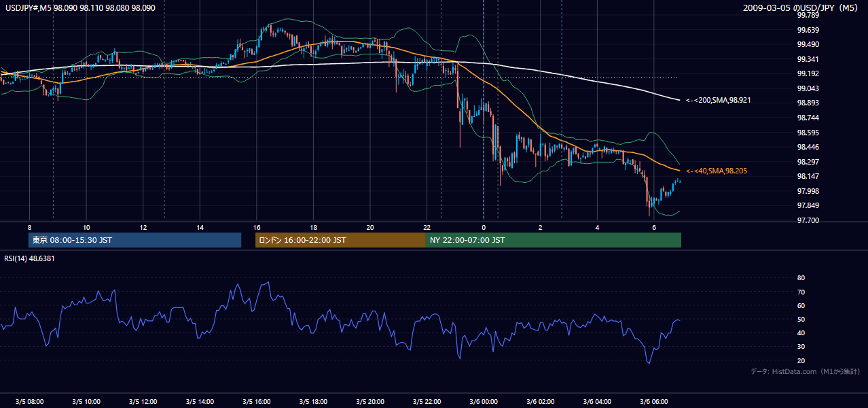The image size is (868, 408).
Task: Click hour label 14 under price chart
Action: (200, 227)
